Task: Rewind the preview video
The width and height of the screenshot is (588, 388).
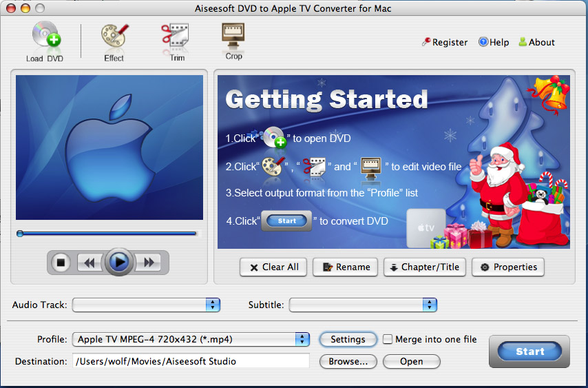Action: [x=89, y=262]
